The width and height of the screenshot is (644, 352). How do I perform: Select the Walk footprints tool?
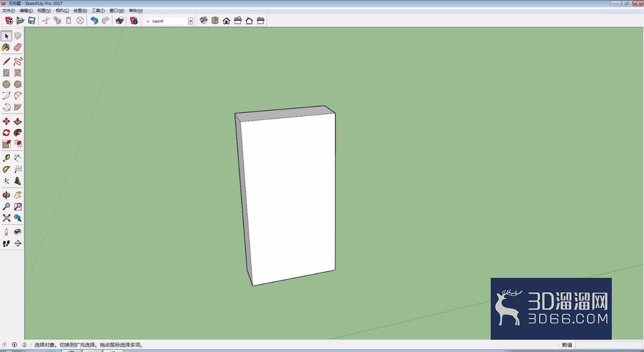[6, 244]
